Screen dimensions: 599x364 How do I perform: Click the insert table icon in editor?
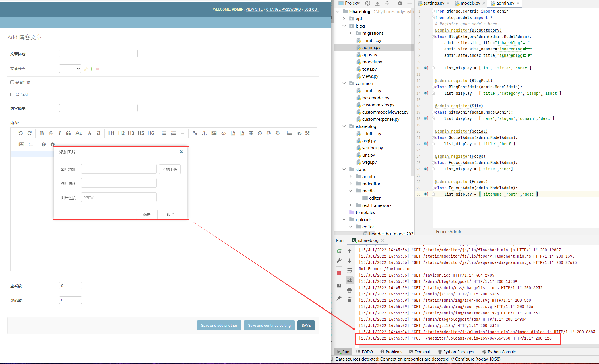pos(251,133)
